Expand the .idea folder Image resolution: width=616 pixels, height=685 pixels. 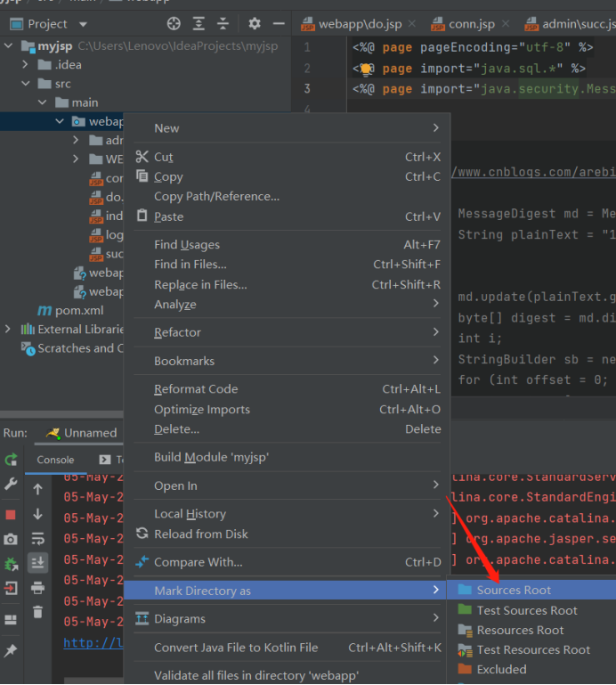tap(26, 64)
